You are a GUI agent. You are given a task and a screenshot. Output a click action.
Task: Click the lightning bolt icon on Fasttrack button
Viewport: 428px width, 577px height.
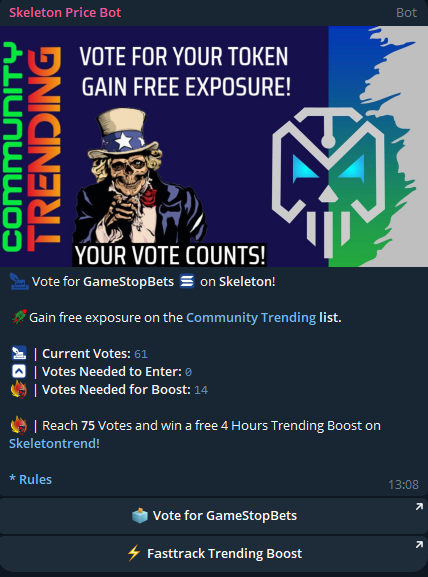pyautogui.click(x=134, y=553)
